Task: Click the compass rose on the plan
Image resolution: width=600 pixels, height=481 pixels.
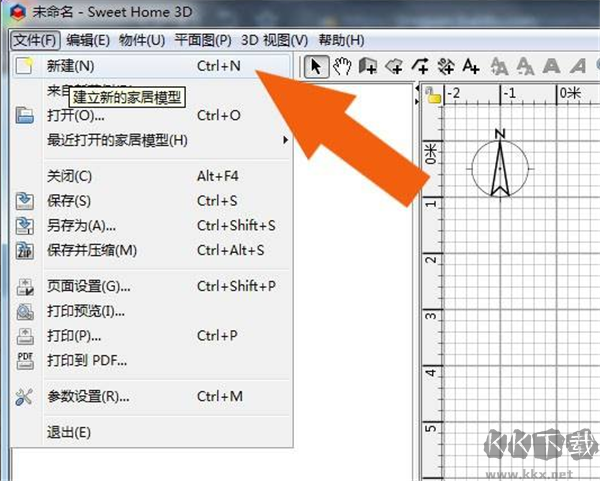Action: (500, 165)
